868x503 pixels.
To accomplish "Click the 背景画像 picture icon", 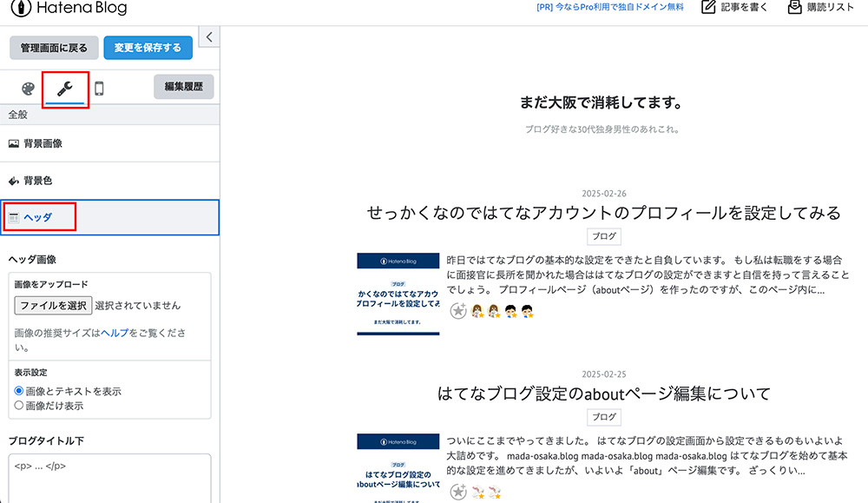I will tap(14, 143).
